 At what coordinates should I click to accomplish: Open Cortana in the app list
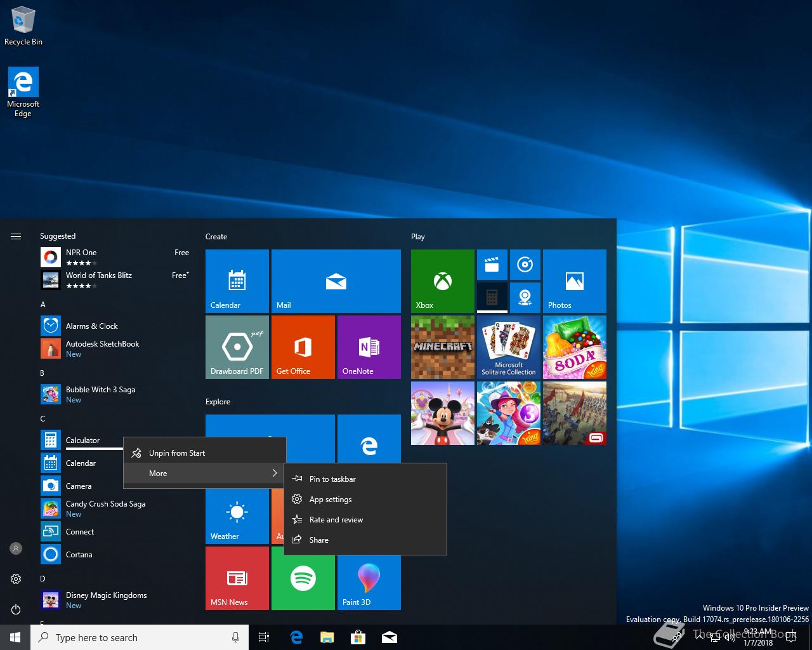point(115,554)
